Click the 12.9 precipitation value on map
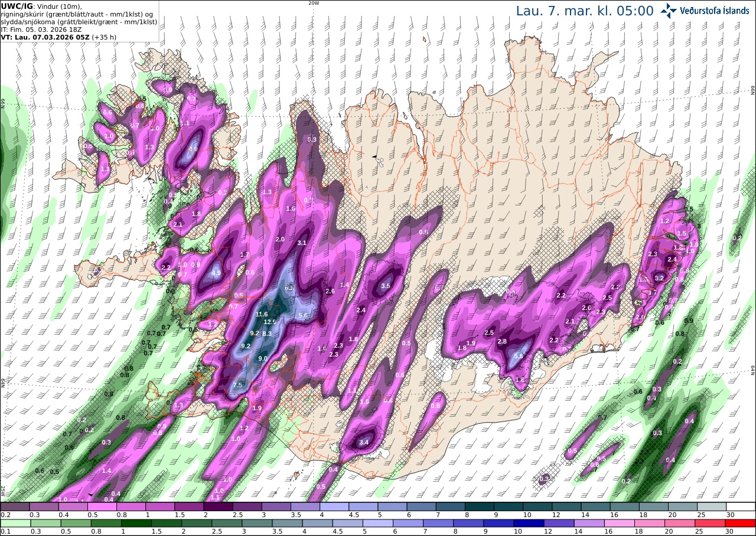The height and width of the screenshot is (536, 756). (x=271, y=322)
